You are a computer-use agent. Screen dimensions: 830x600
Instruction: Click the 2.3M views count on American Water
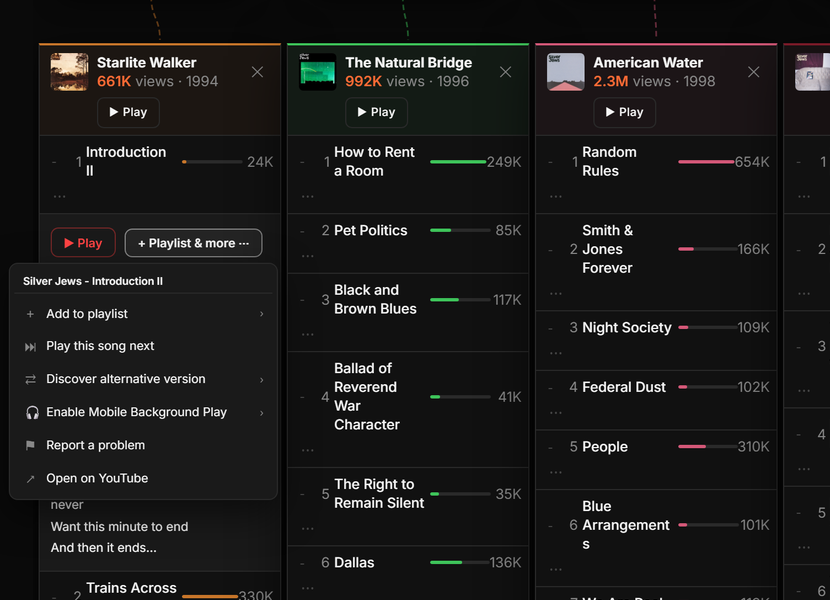click(610, 82)
